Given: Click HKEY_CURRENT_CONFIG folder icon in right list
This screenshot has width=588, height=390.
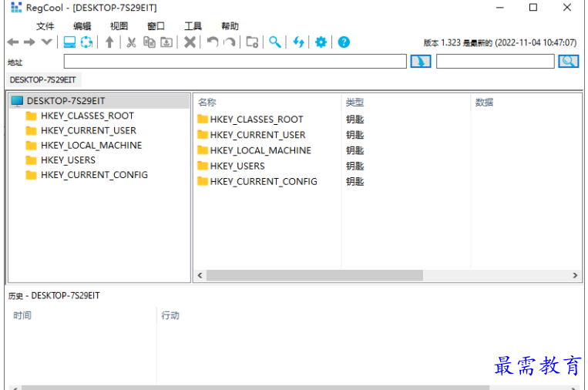Looking at the screenshot, I should click(203, 181).
